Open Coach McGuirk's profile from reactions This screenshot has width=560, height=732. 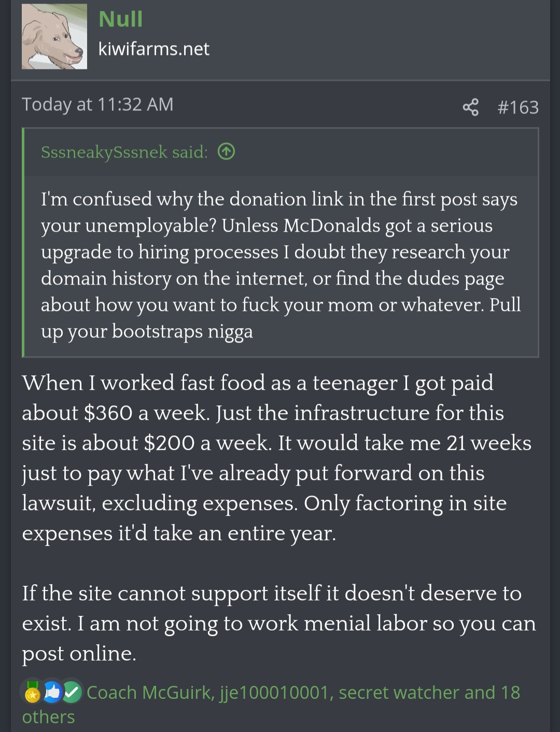click(x=149, y=693)
